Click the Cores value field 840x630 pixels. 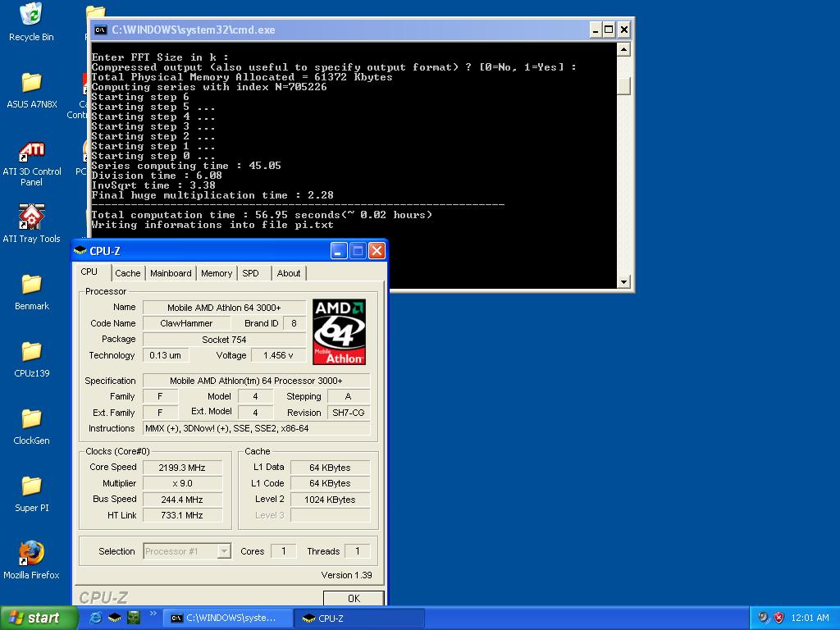click(283, 551)
